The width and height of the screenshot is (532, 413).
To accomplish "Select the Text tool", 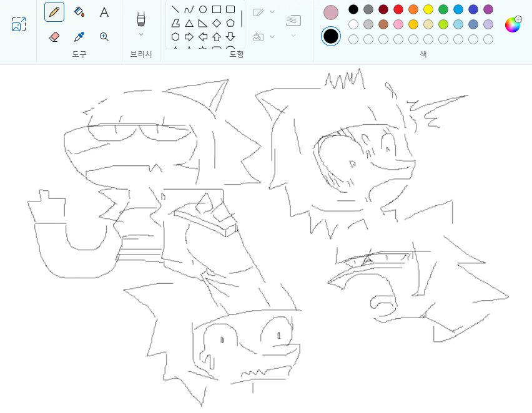I will (104, 12).
